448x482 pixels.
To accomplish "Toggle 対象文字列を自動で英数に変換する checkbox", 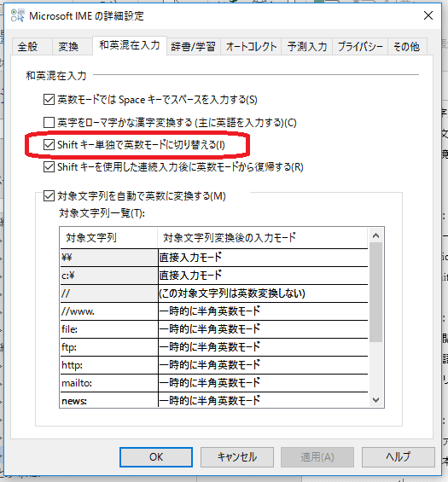I will [x=49, y=196].
